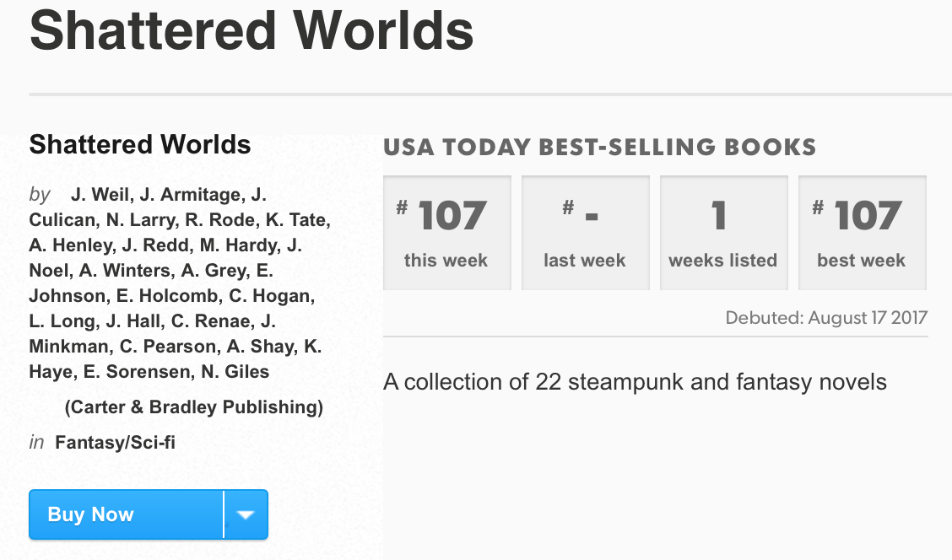This screenshot has width=952, height=560.
Task: Click the steampunk and fantasy collection description
Action: pyautogui.click(x=635, y=382)
